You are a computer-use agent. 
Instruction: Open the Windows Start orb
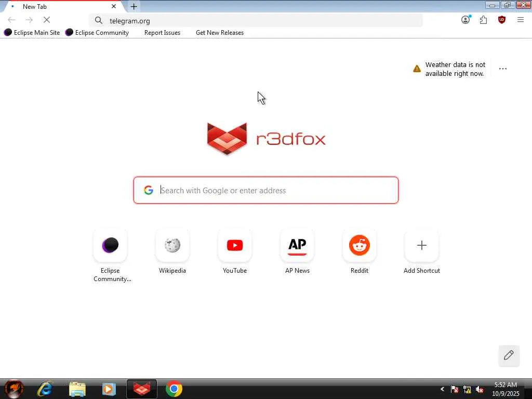(x=14, y=389)
